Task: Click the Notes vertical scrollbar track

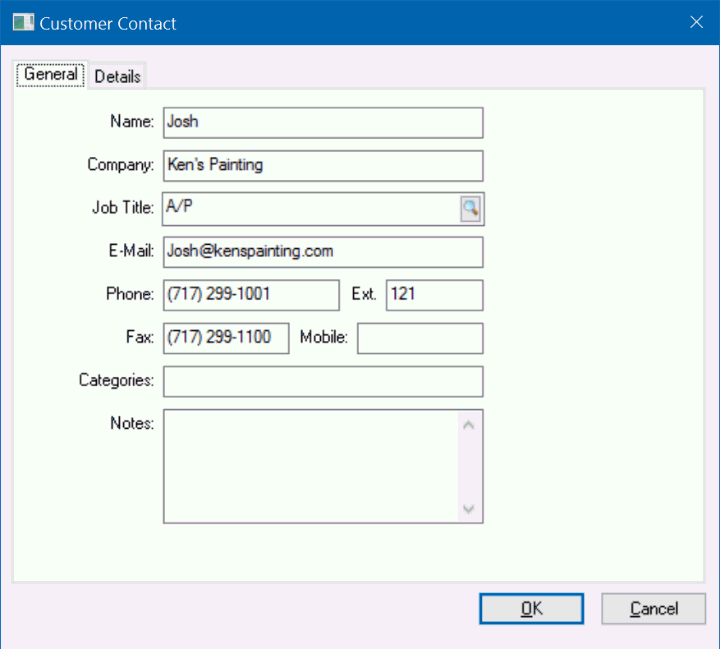Action: pos(469,466)
